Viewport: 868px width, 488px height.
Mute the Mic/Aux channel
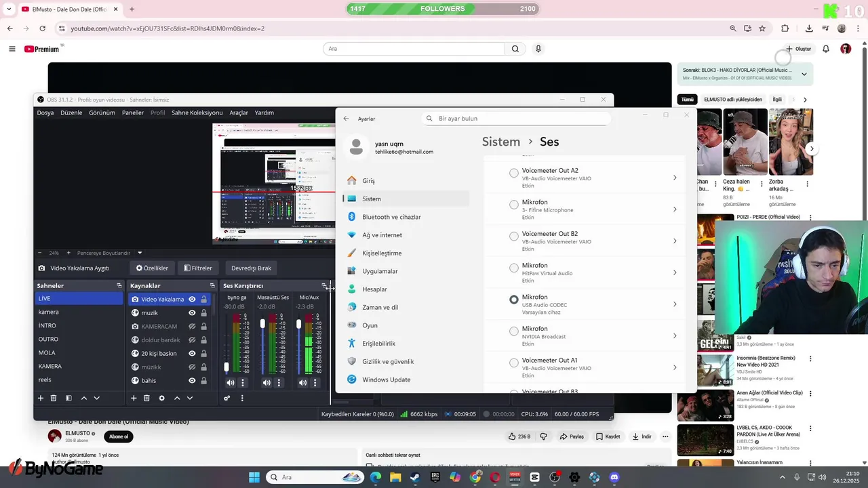coord(303,383)
